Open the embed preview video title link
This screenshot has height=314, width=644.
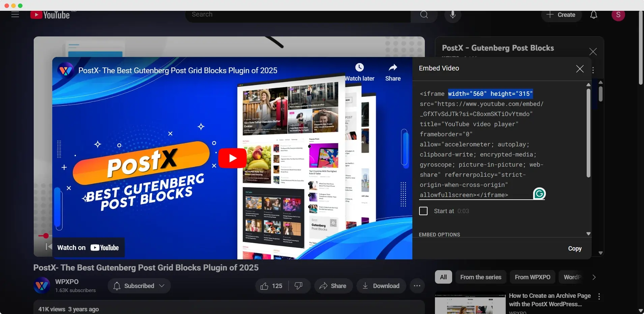(x=178, y=70)
